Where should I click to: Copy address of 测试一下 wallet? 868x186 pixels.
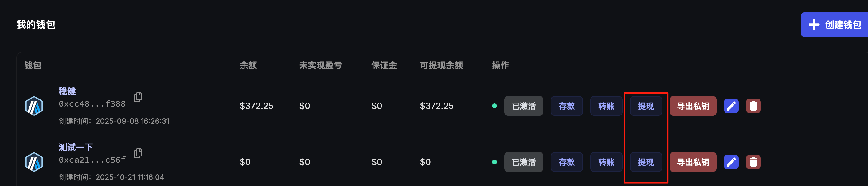pos(138,153)
